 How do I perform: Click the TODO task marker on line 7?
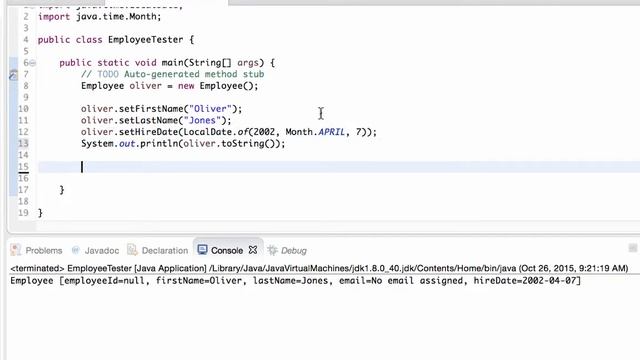coord(13,75)
